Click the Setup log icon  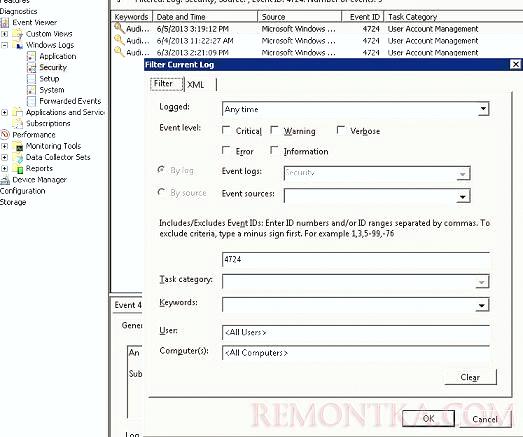point(31,79)
